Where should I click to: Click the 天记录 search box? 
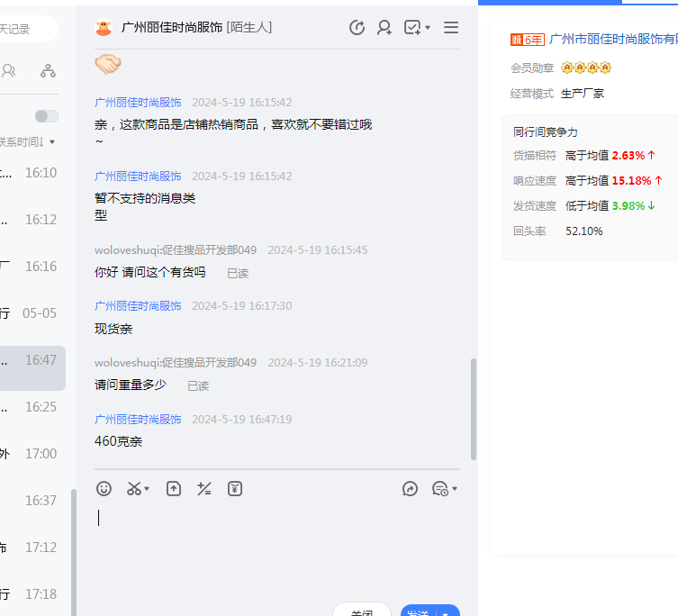(x=28, y=29)
